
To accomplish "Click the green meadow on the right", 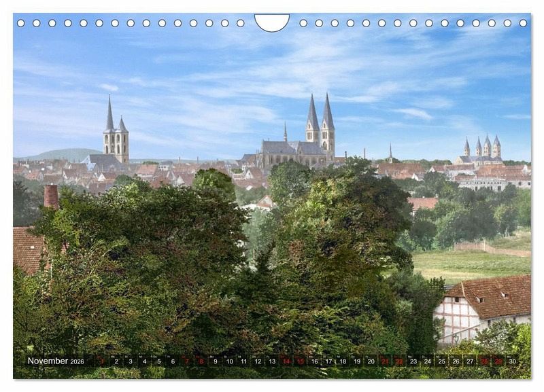I will 469,264.
